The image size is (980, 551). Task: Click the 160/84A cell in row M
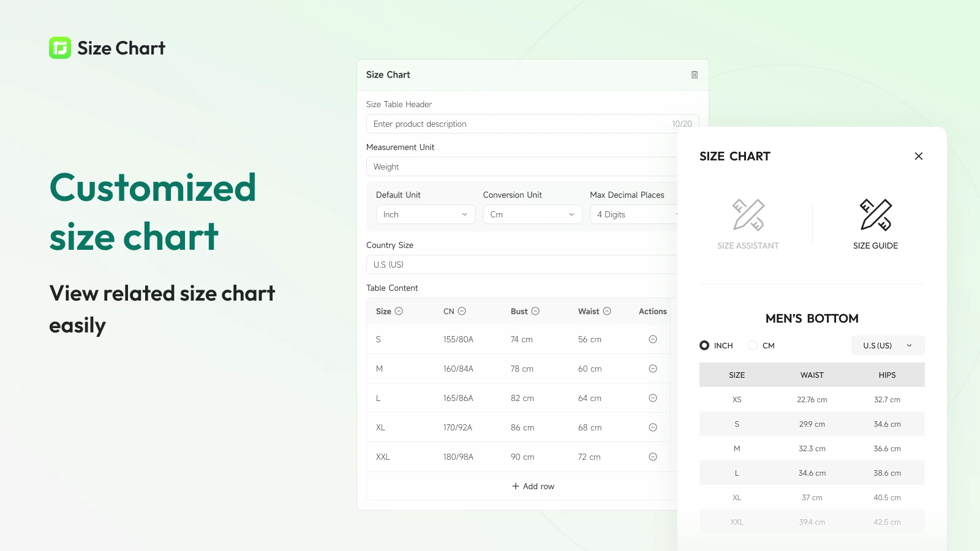pyautogui.click(x=458, y=369)
